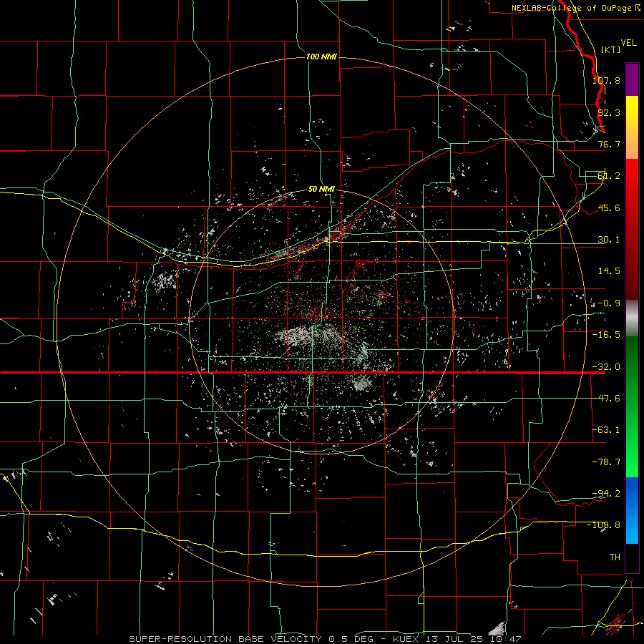The width and height of the screenshot is (644, 644).
Task: Click the -78.7 velocity scale value
Action: tap(606, 462)
